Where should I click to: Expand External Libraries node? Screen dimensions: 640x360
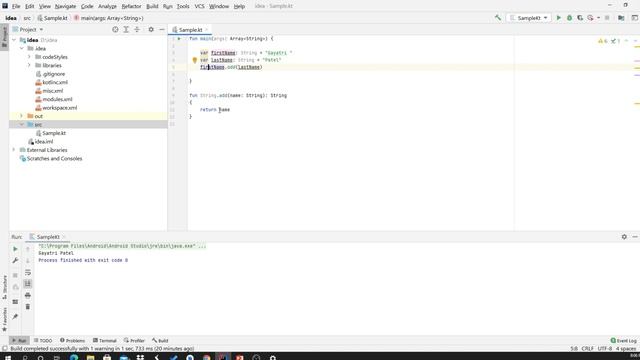point(14,150)
